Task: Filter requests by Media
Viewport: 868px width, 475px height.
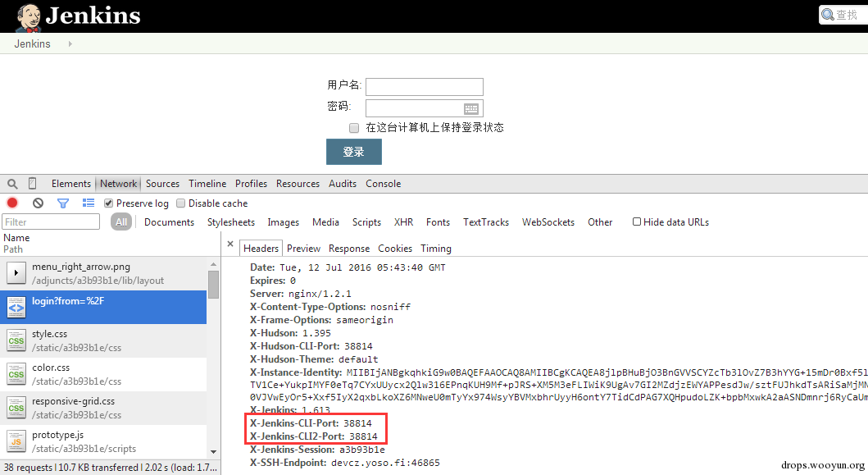Action: click(x=325, y=222)
